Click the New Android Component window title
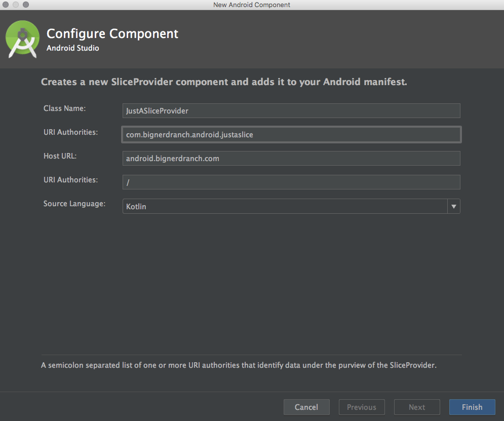 [x=252, y=5]
